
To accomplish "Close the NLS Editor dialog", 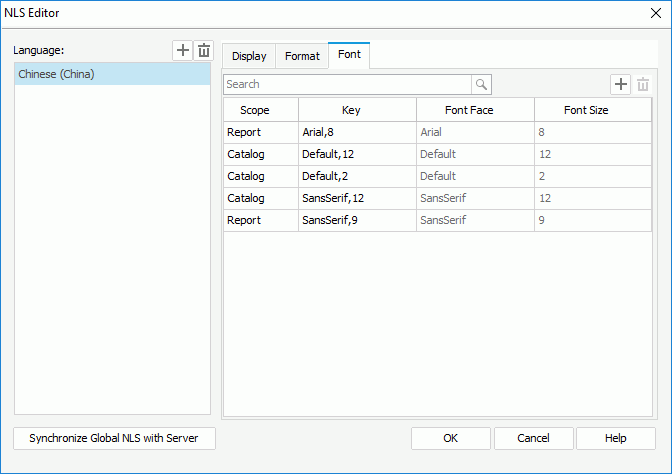I will coord(656,13).
